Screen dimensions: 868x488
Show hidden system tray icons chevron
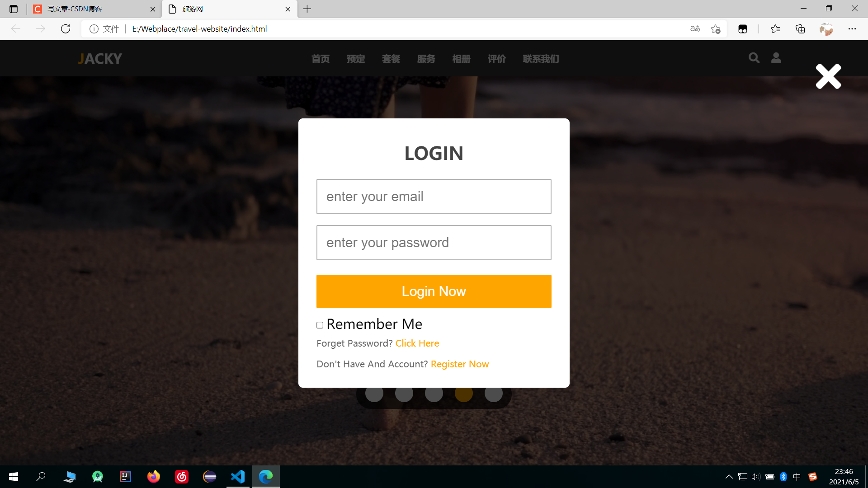pyautogui.click(x=729, y=476)
